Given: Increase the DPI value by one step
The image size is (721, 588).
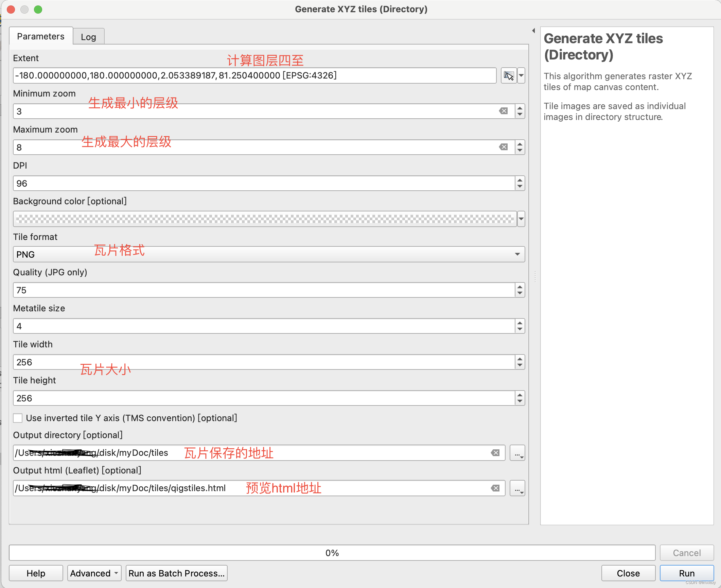Looking at the screenshot, I should tap(520, 180).
